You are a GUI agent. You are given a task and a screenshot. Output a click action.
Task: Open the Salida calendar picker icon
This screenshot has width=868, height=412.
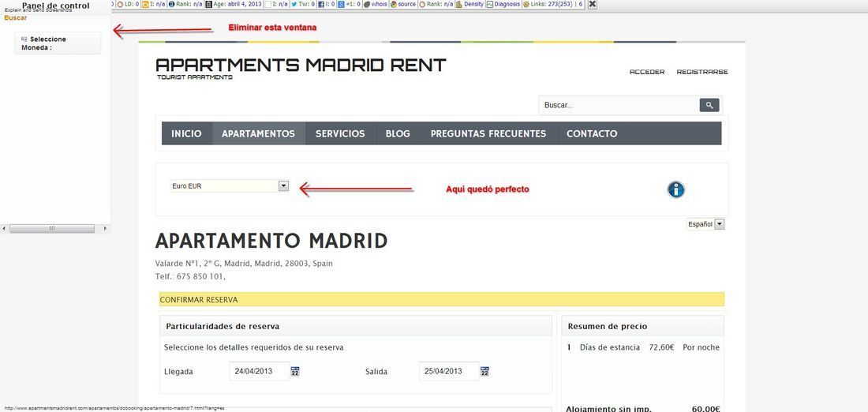pos(485,372)
